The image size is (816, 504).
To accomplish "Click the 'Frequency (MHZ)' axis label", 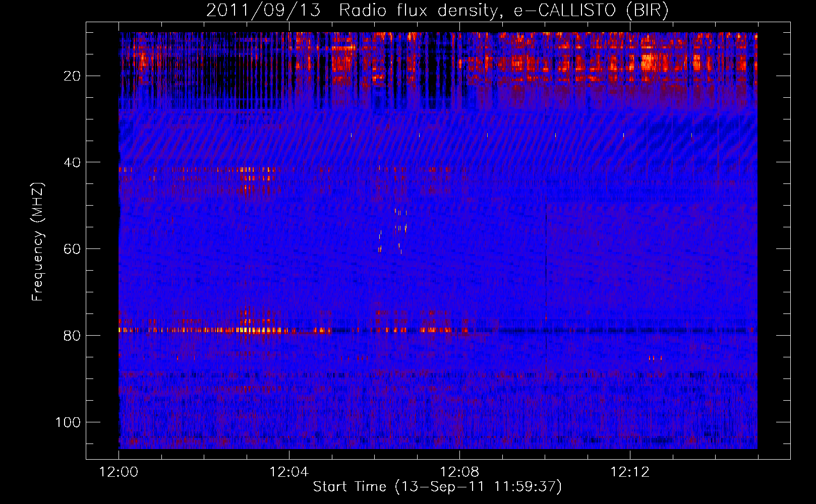I will pos(38,241).
